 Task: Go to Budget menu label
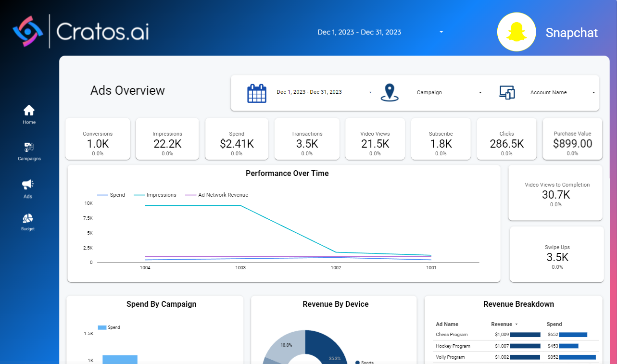[28, 229]
